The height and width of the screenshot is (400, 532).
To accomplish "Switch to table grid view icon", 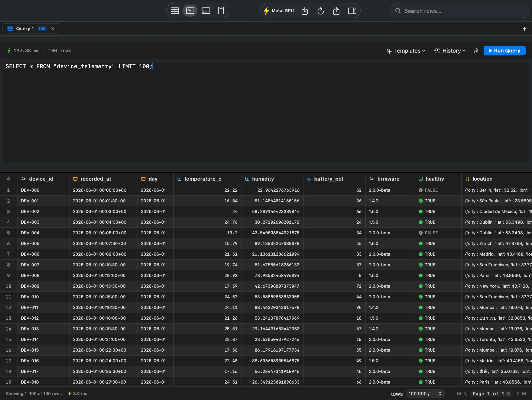I will pyautogui.click(x=175, y=11).
